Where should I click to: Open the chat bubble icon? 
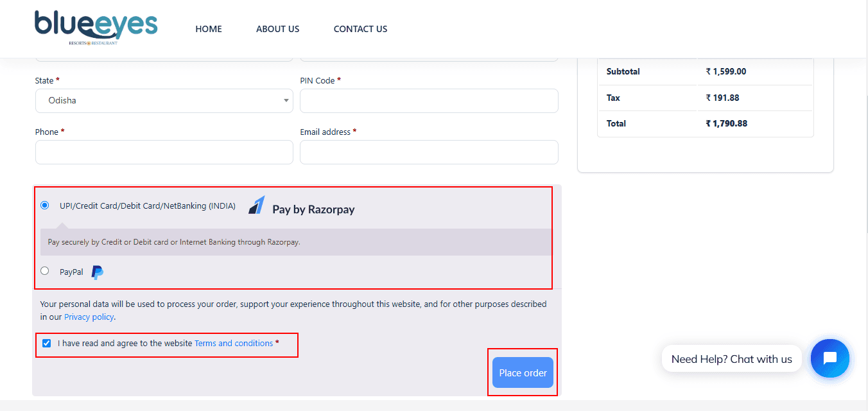pos(829,358)
